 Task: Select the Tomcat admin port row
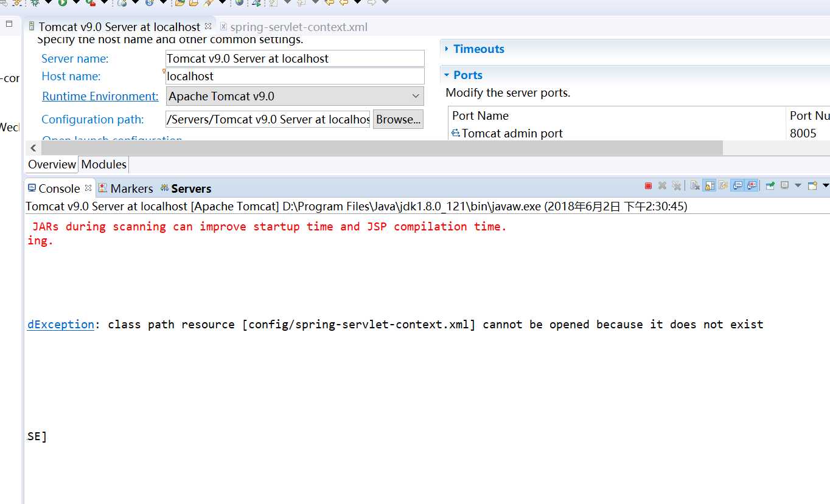[617, 133]
